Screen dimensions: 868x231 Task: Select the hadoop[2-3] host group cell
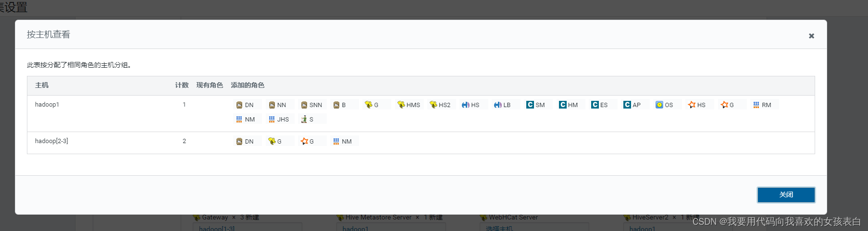click(51, 141)
